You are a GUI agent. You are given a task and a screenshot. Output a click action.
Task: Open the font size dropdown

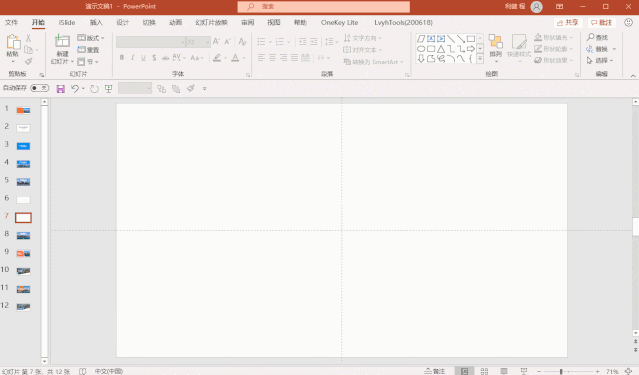198,42
